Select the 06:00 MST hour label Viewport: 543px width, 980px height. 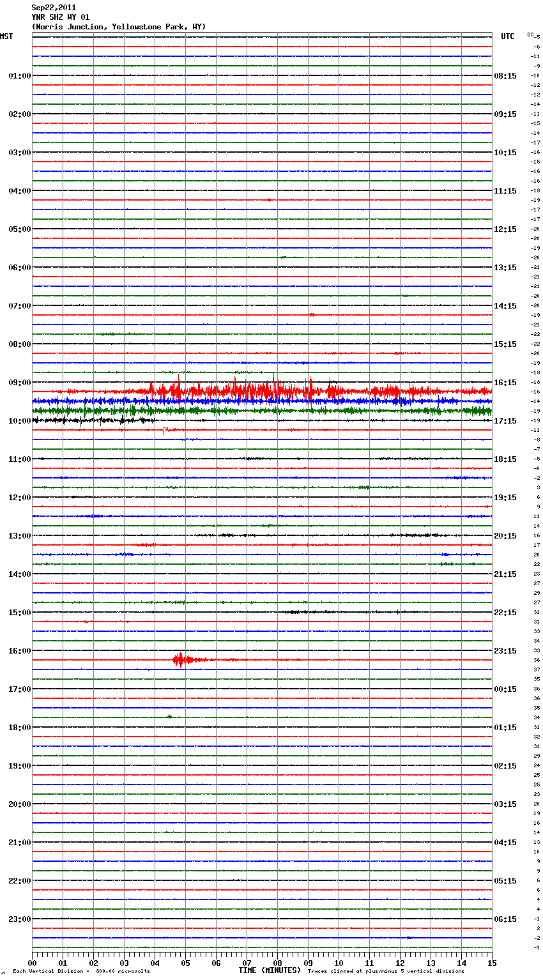20,268
